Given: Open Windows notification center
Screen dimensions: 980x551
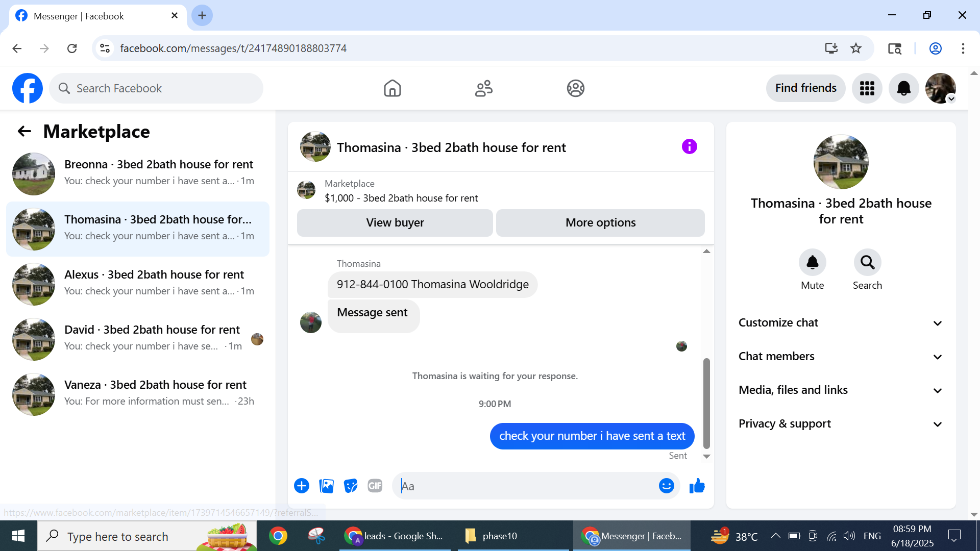Looking at the screenshot, I should click(x=954, y=536).
